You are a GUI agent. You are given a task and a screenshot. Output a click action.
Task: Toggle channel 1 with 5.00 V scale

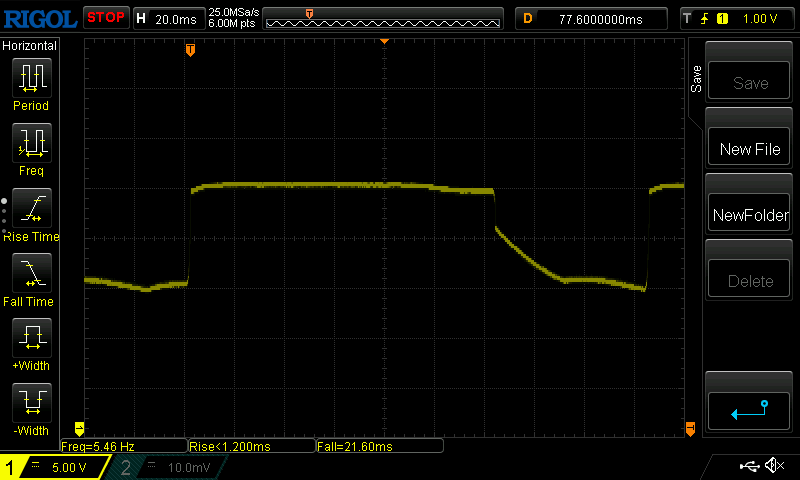pos(56,467)
